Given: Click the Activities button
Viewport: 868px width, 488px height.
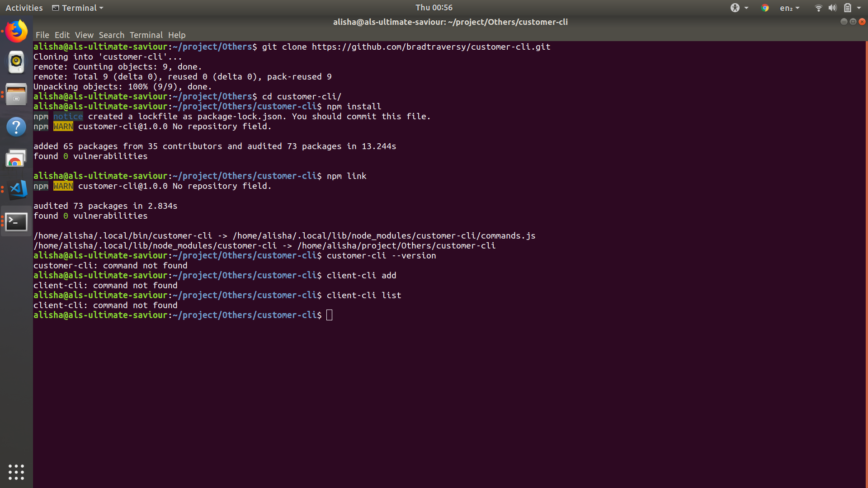Looking at the screenshot, I should point(24,8).
